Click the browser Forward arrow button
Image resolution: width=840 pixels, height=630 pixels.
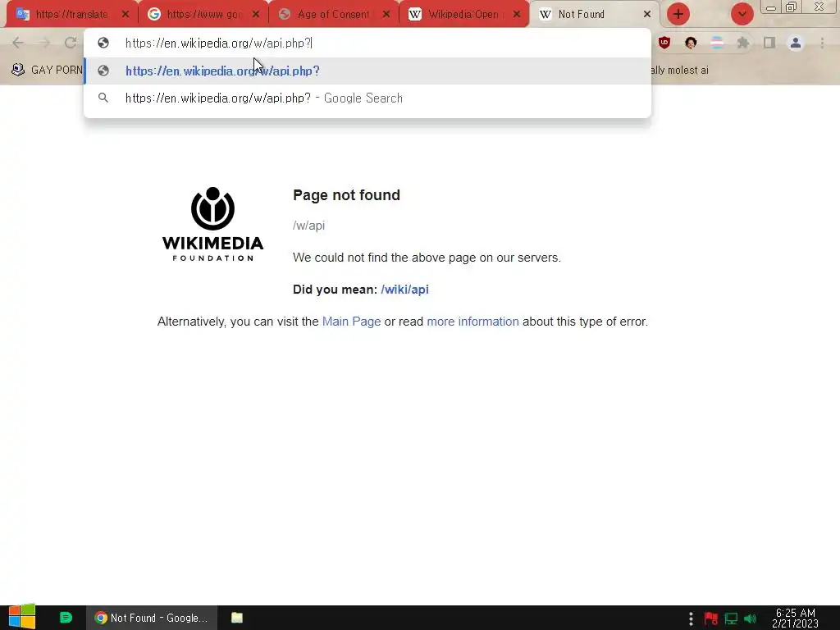[x=44, y=43]
